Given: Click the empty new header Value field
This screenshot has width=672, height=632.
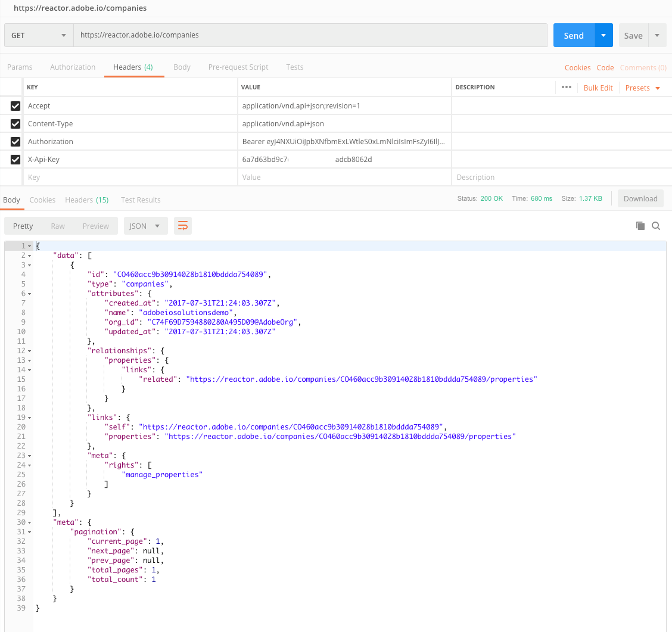Looking at the screenshot, I should click(344, 178).
